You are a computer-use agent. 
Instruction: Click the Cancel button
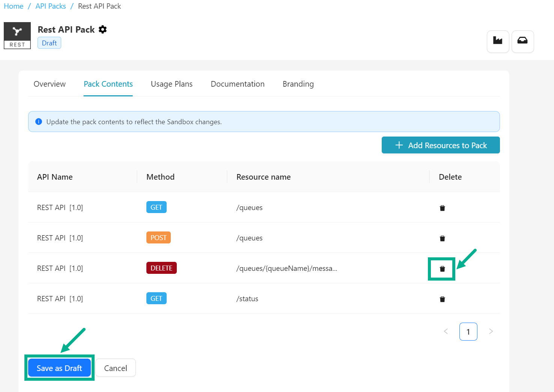(x=116, y=368)
